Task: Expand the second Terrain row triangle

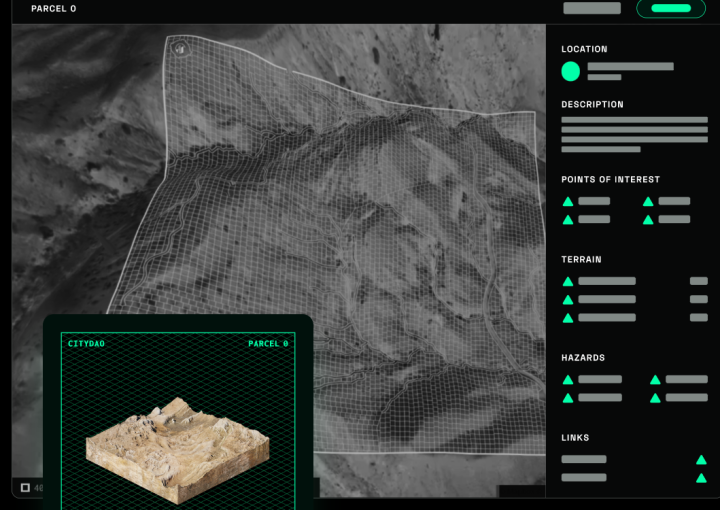Action: tap(568, 300)
